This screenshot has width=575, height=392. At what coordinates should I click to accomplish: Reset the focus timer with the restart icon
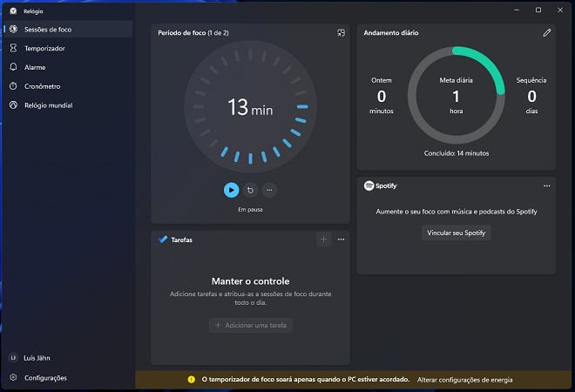pos(250,189)
